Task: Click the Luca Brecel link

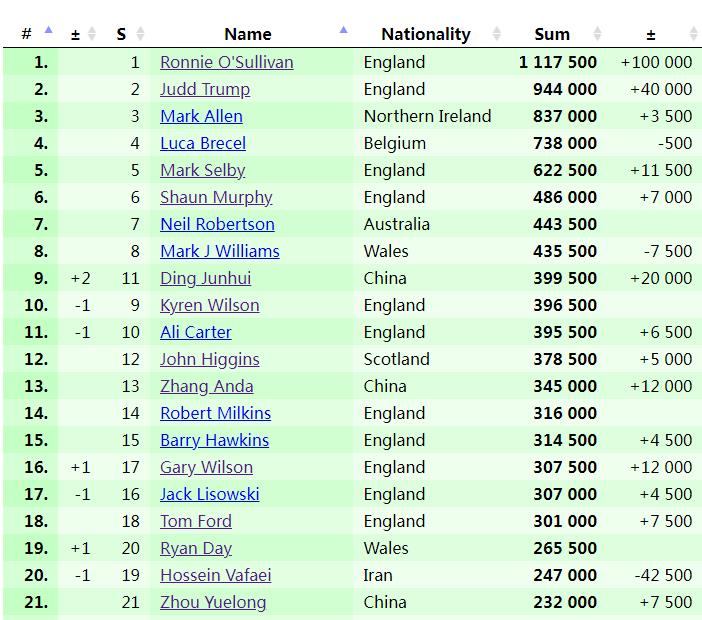Action: (202, 143)
